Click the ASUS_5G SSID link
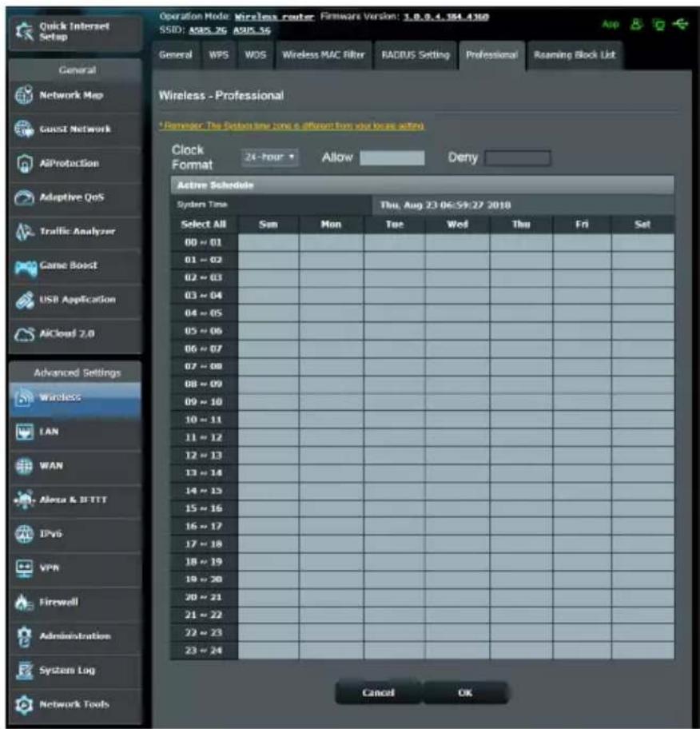700x729 pixels. (252, 30)
